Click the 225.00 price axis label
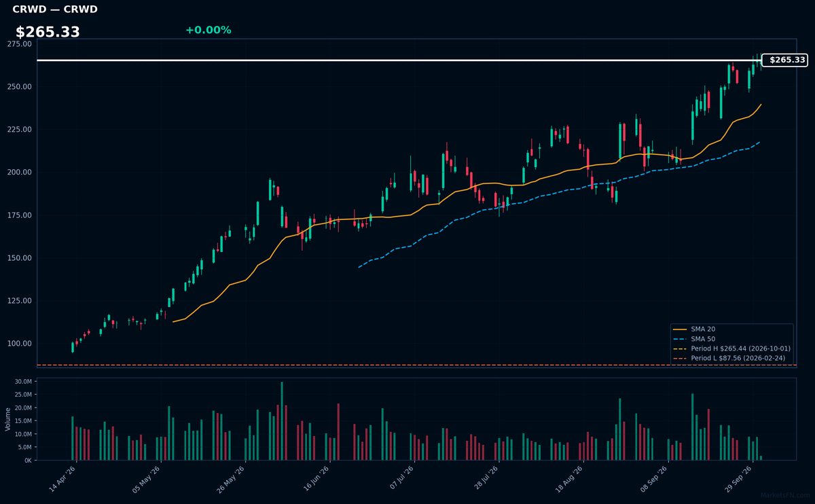 pyautogui.click(x=20, y=130)
